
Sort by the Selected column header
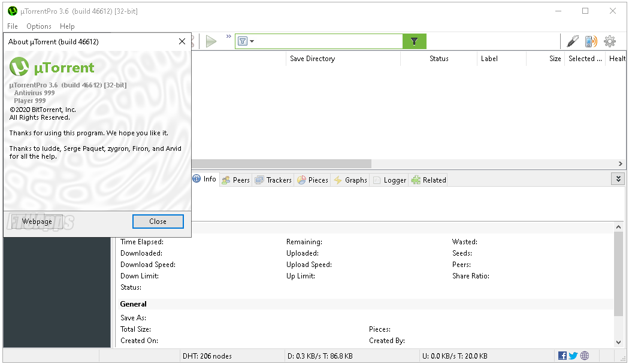tap(585, 59)
